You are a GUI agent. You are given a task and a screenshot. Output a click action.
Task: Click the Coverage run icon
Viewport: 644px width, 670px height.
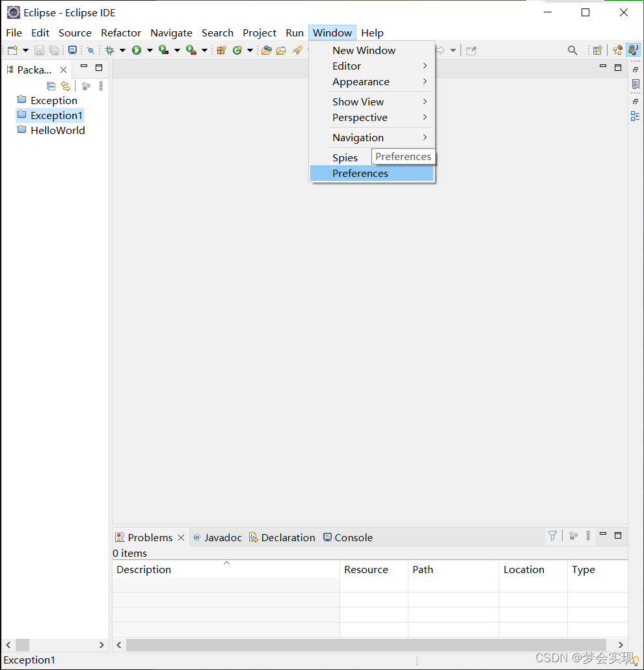164,51
